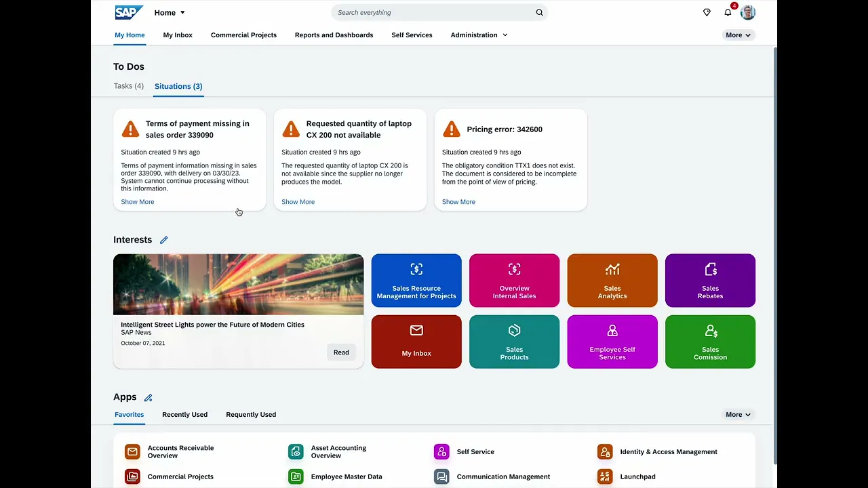Switch to the Tasks (4) tab
The width and height of the screenshot is (868, 488).
pos(129,86)
